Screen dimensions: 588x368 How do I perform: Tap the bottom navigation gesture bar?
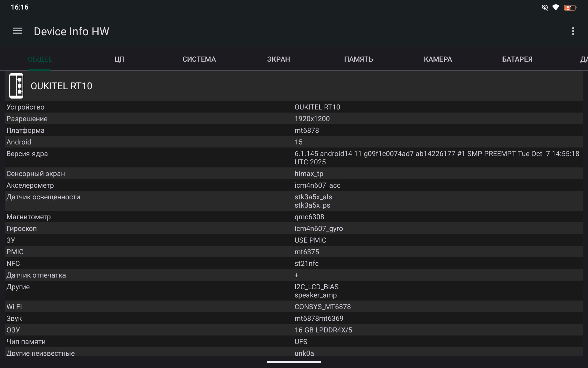294,362
